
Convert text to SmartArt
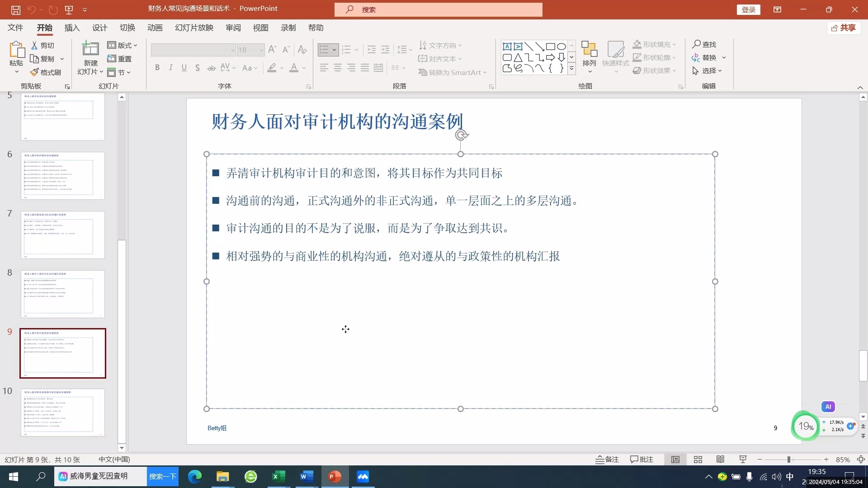[452, 72]
